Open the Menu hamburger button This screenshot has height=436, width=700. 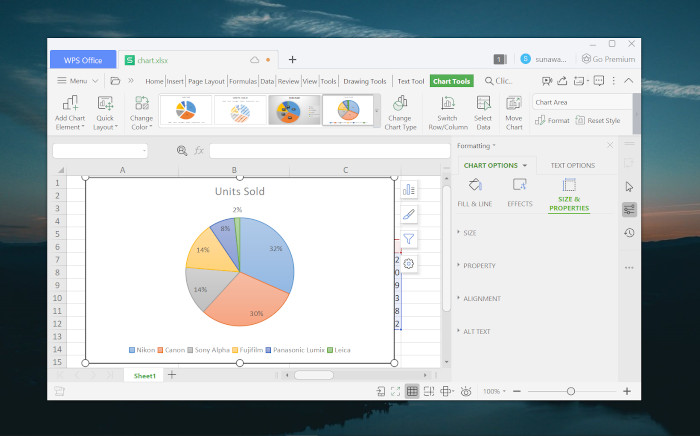(77, 81)
